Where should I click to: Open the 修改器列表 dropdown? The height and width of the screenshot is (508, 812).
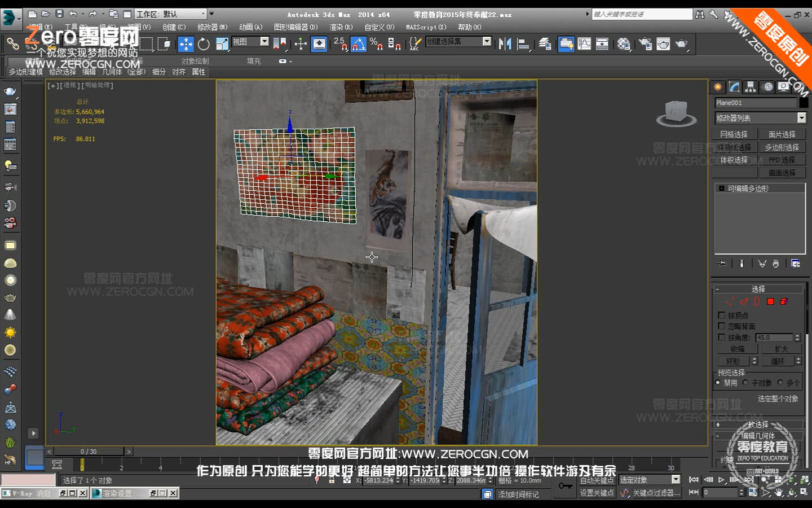point(760,118)
